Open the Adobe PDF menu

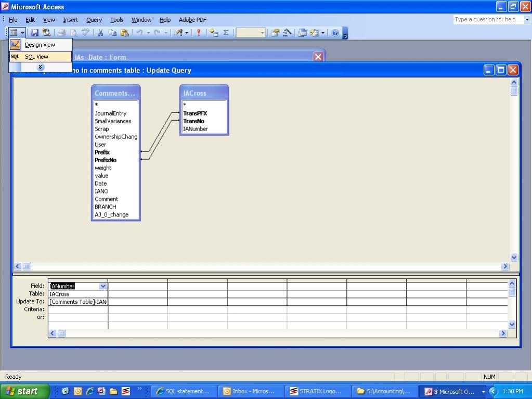pyautogui.click(x=192, y=20)
